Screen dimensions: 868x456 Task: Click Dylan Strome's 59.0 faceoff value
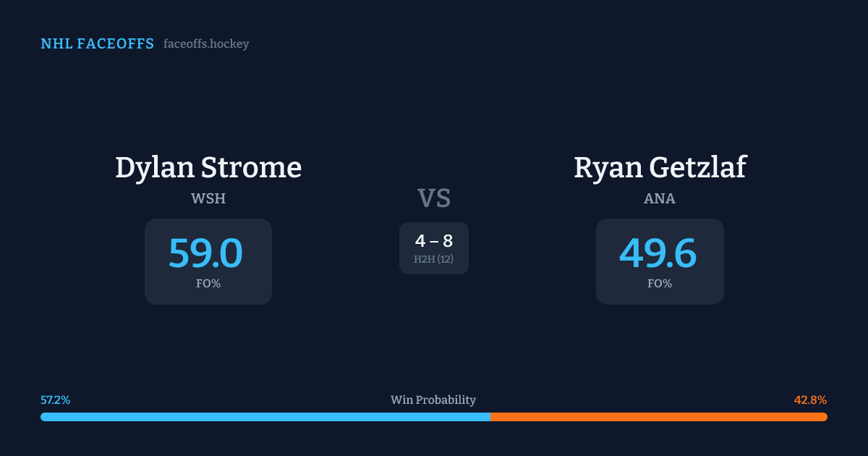[x=206, y=253]
